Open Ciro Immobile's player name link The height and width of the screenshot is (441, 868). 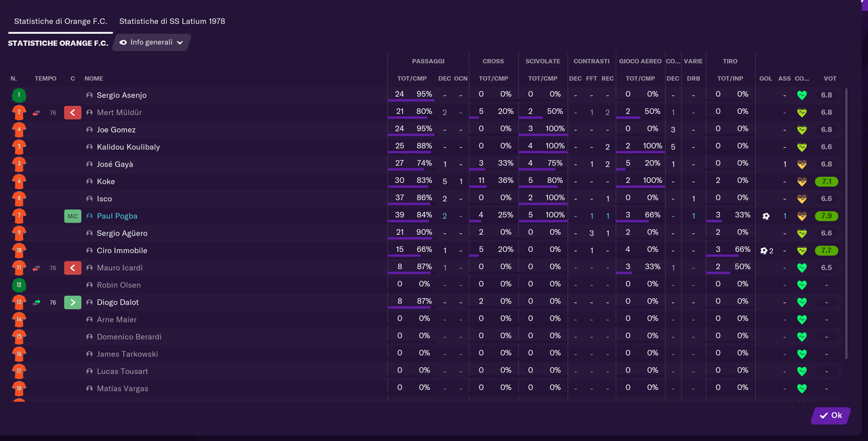point(122,251)
